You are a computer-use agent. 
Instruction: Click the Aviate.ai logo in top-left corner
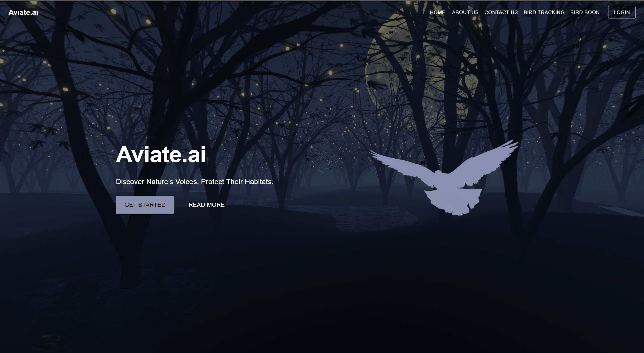tap(23, 12)
